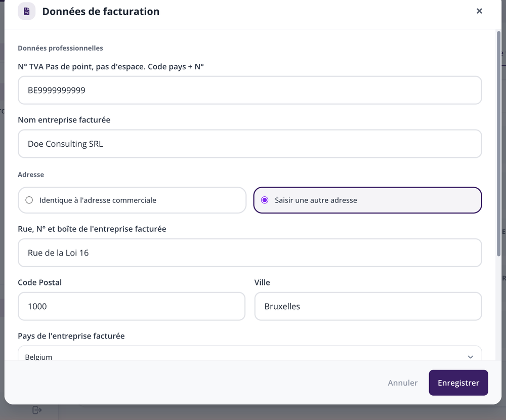Save with the Enregistrer button

pos(458,383)
